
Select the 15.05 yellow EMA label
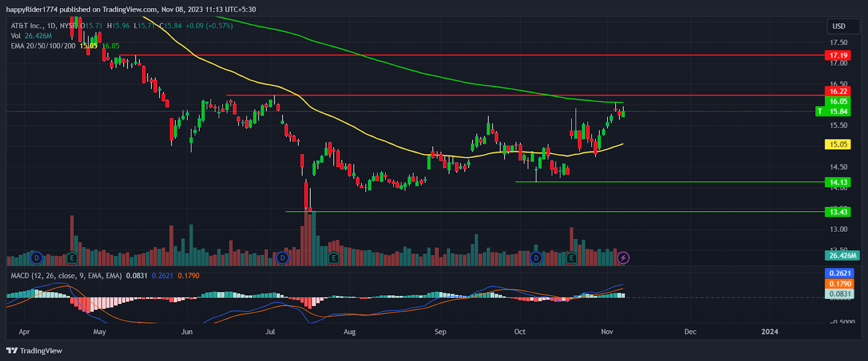click(x=838, y=144)
